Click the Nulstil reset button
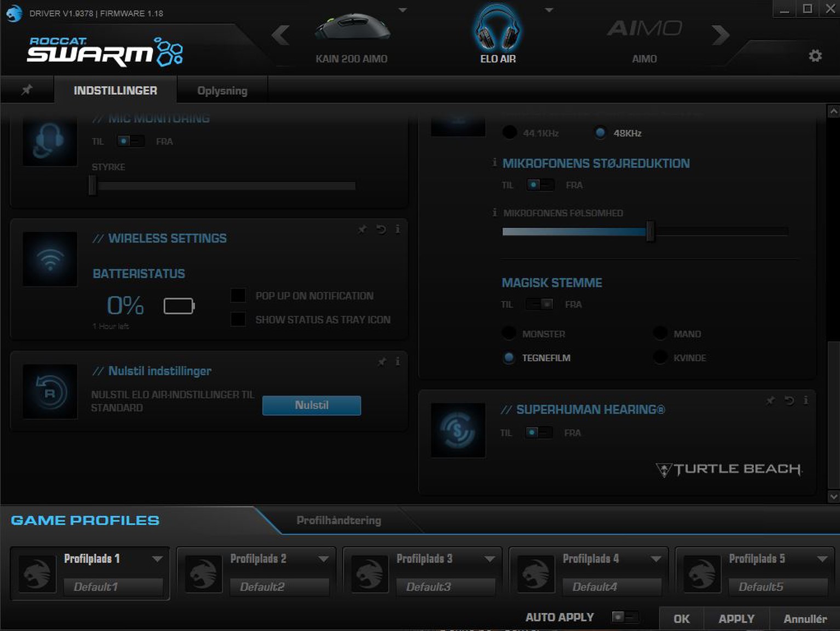The height and width of the screenshot is (631, 840). tap(312, 405)
